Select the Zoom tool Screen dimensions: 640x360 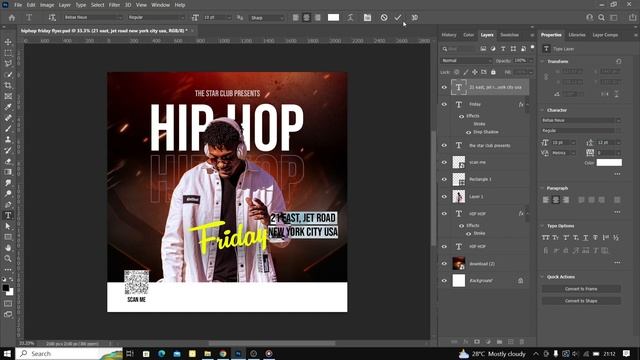[x=8, y=258]
